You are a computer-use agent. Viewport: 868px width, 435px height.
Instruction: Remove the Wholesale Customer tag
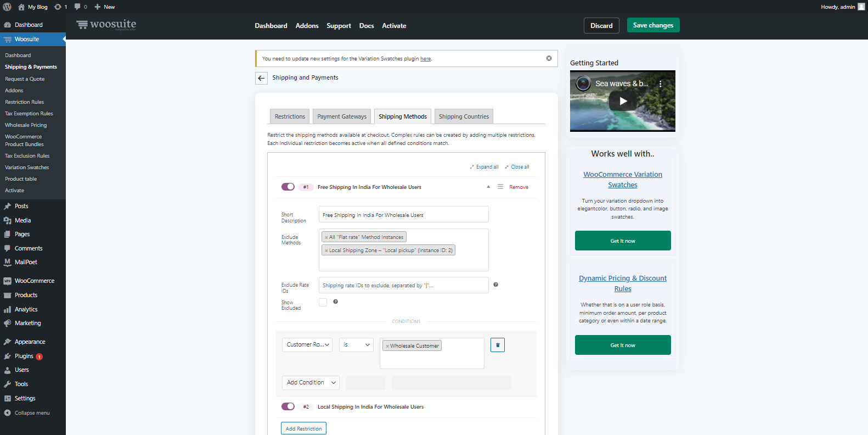(387, 346)
